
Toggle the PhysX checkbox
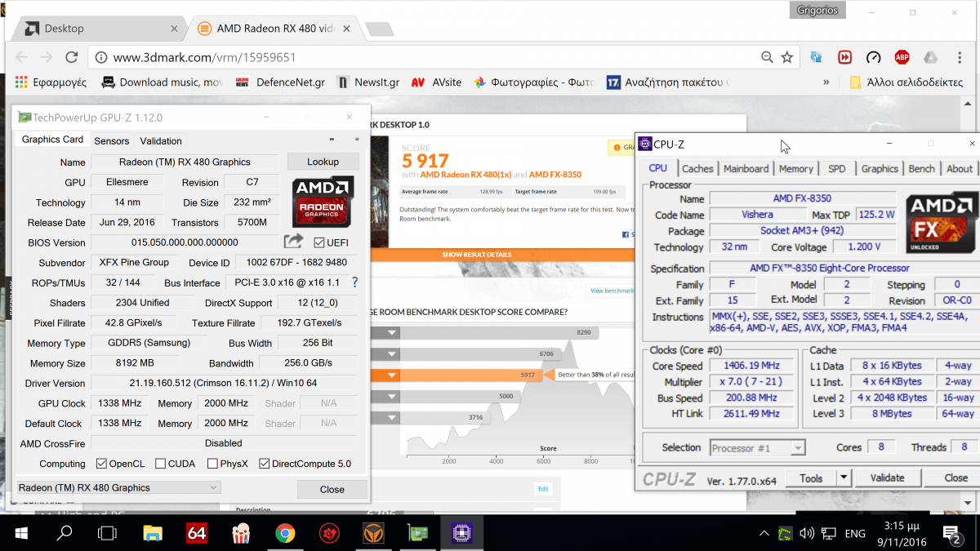[212, 464]
